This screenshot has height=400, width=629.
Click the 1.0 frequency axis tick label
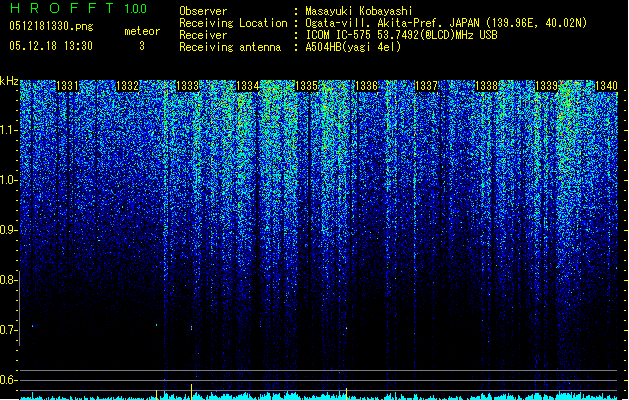pyautogui.click(x=9, y=180)
